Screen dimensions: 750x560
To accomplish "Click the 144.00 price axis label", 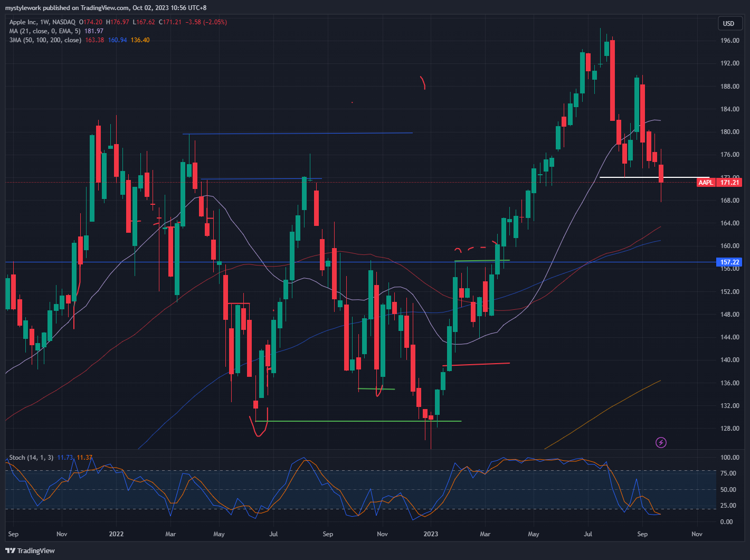I will tap(730, 337).
